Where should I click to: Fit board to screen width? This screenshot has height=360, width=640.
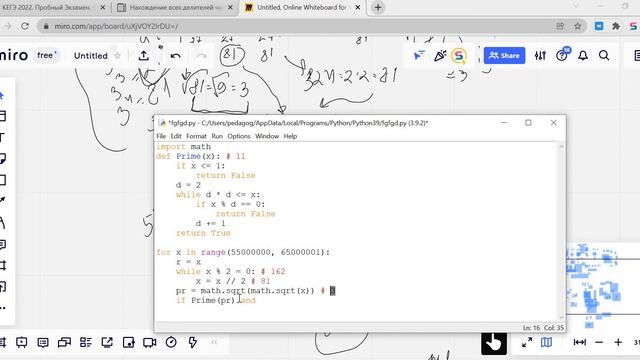pos(580,342)
